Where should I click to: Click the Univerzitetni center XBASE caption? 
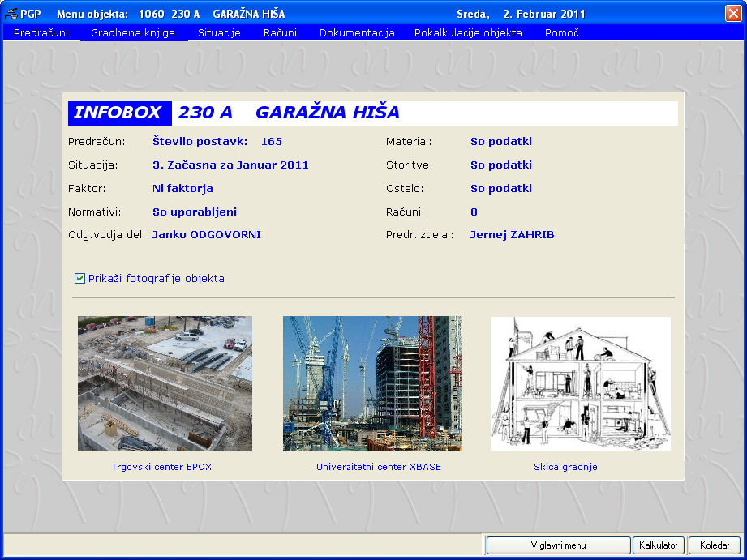point(378,468)
